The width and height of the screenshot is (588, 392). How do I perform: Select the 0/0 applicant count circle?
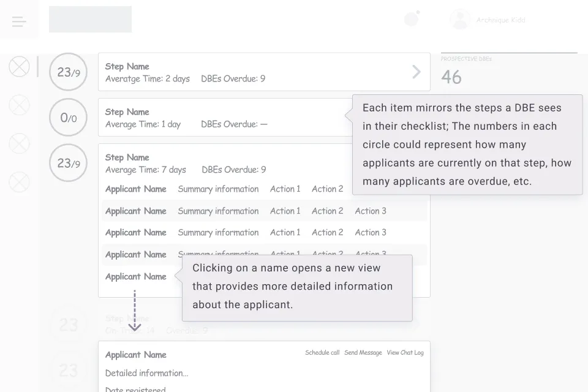tap(68, 117)
